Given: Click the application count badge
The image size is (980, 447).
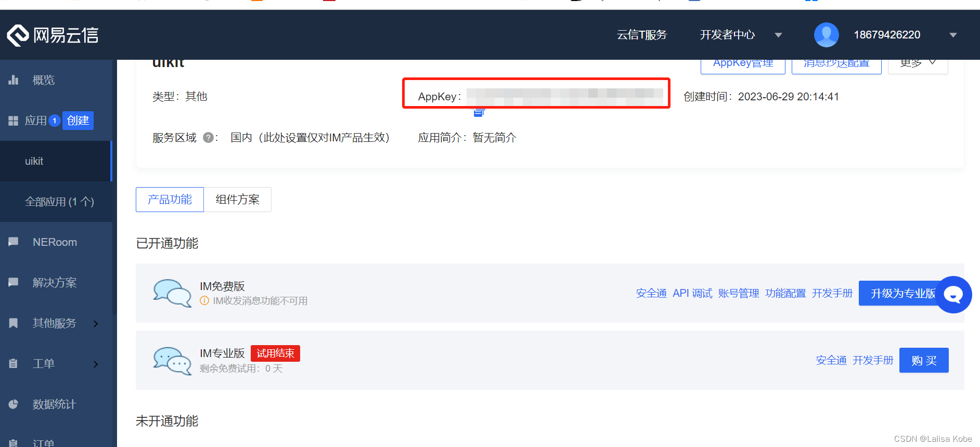Looking at the screenshot, I should pyautogui.click(x=55, y=121).
